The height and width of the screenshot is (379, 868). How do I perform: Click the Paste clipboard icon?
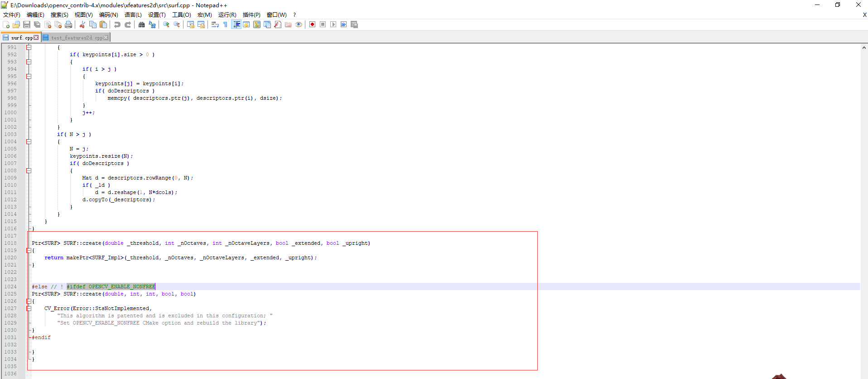103,24
